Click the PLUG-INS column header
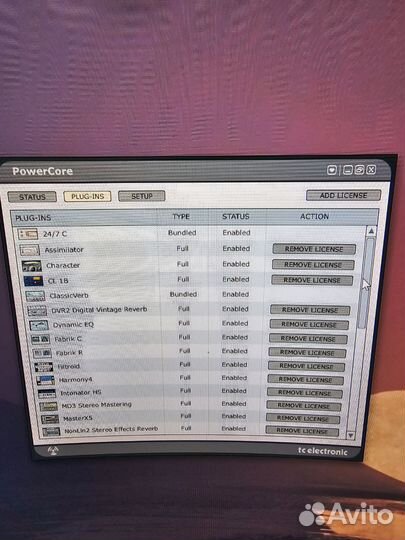 click(33, 218)
